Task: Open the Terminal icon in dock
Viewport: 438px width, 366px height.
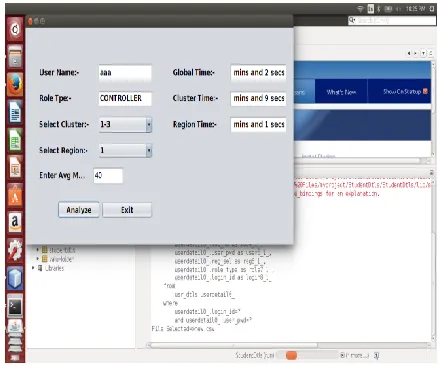Action: point(15,305)
